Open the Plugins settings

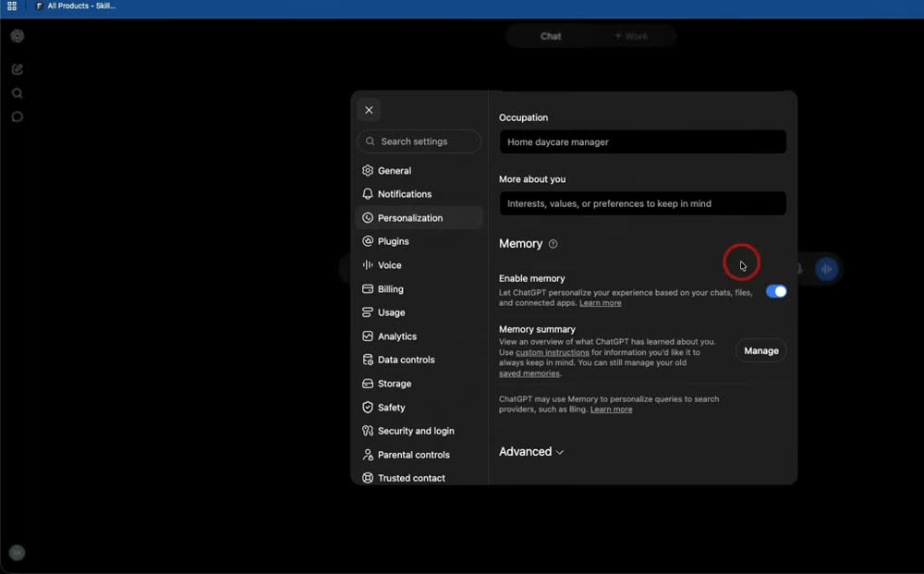point(419,241)
